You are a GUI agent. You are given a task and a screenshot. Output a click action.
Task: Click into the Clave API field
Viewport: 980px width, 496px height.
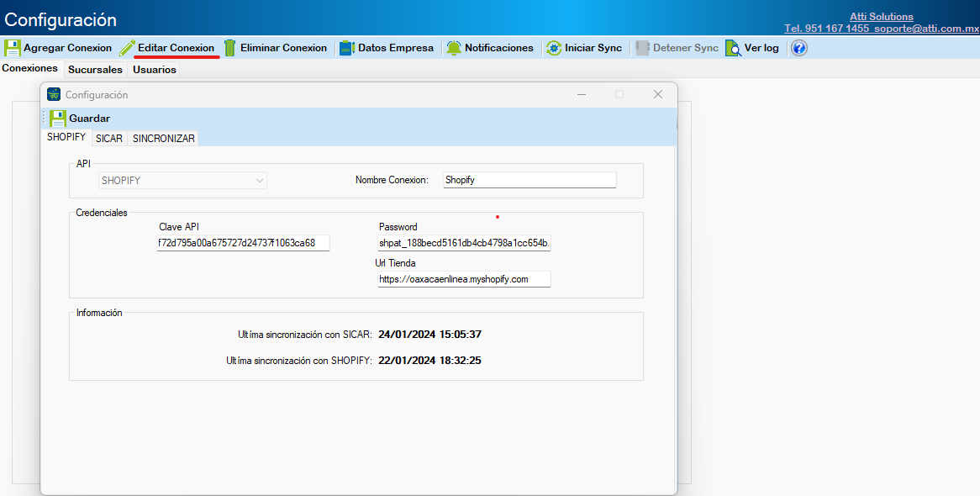click(x=243, y=243)
